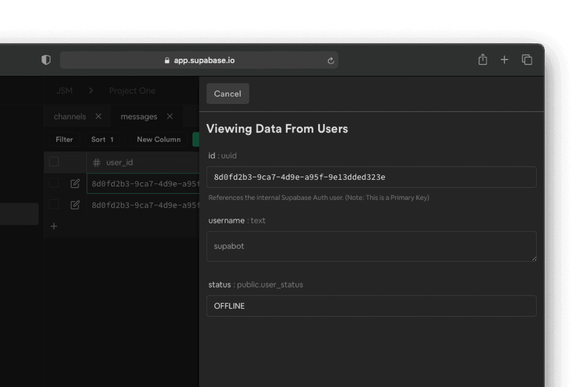The width and height of the screenshot is (588, 387).
Task: Click the reload icon in the address bar
Action: (331, 60)
